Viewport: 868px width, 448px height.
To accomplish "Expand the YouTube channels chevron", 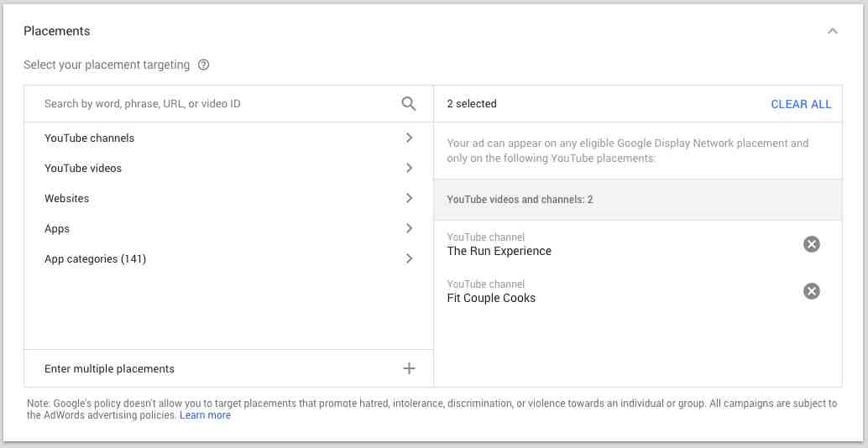I will tap(409, 138).
